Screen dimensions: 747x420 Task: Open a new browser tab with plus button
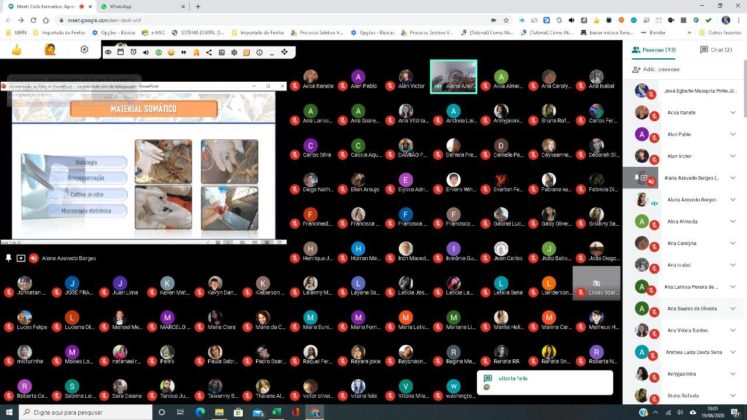198,7
